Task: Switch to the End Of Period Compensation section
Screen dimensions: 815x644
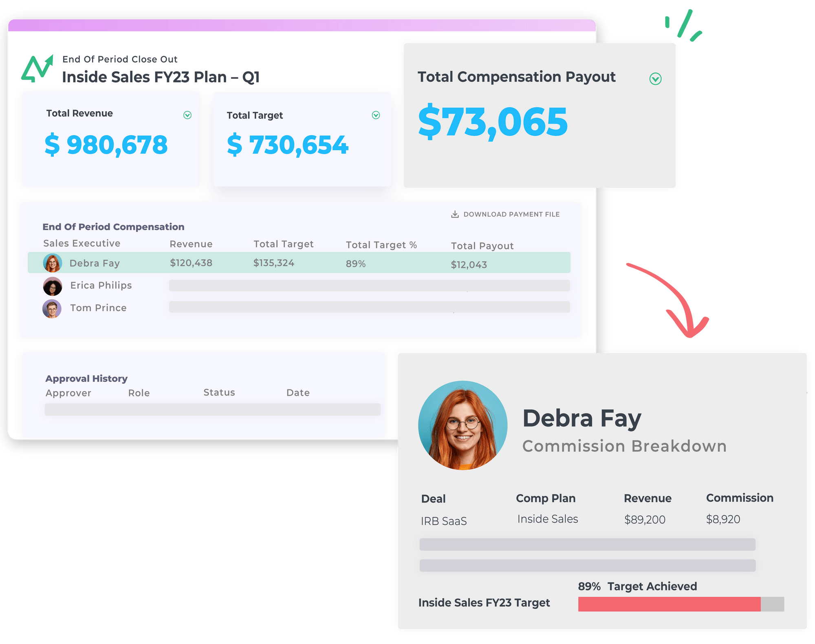Action: (114, 227)
